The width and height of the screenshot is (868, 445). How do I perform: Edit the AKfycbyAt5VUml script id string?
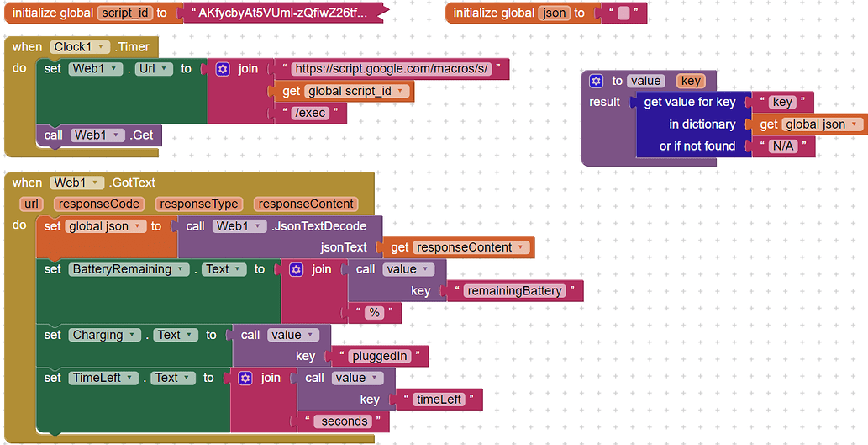tap(282, 13)
